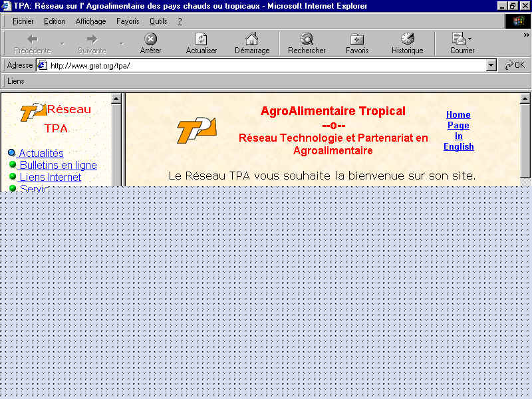Open the Favoris toolbar icon
The height and width of the screenshot is (399, 532).
click(357, 39)
